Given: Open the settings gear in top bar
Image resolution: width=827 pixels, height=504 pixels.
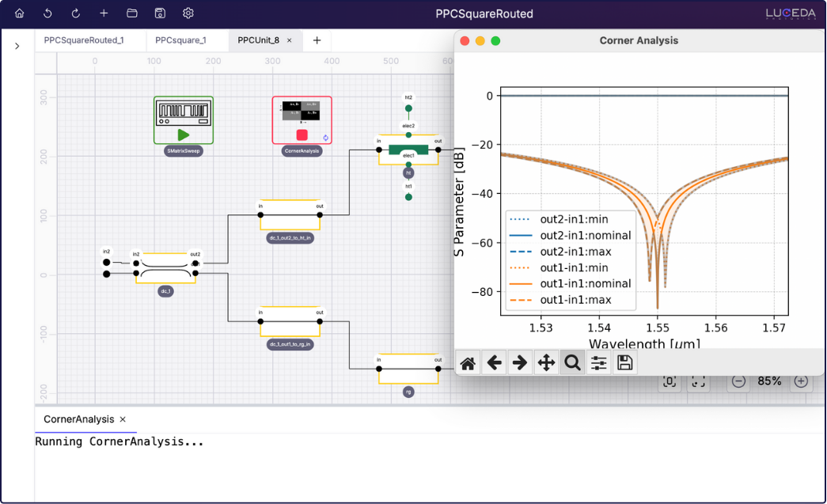Looking at the screenshot, I should point(188,13).
